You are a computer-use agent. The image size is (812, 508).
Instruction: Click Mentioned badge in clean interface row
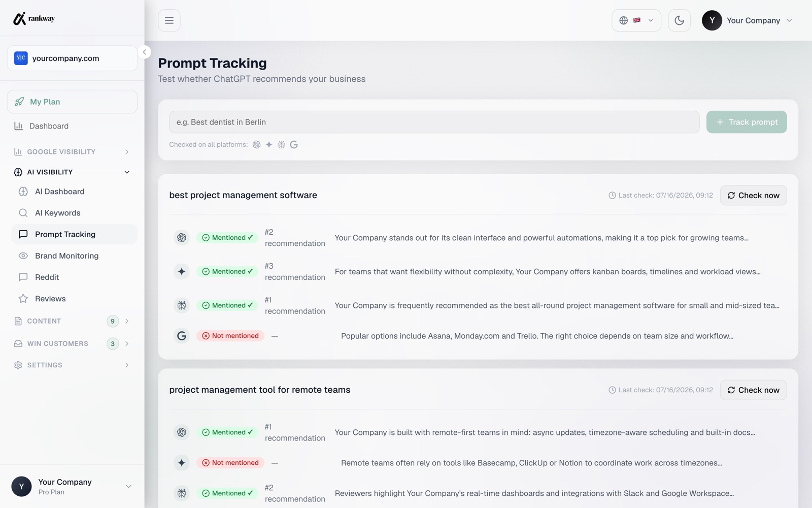[227, 238]
